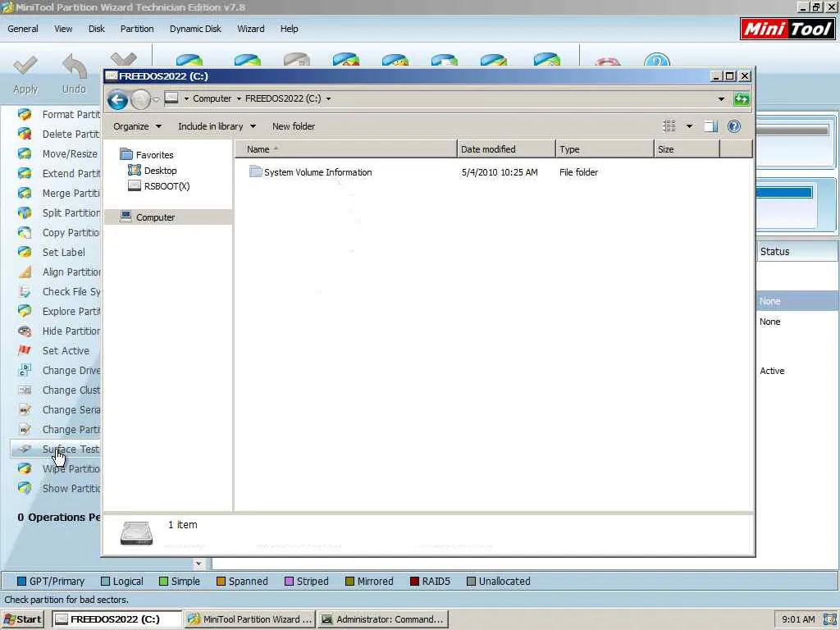Click the Copy Partition sidebar icon
Screen dimensions: 840x630
(25, 232)
